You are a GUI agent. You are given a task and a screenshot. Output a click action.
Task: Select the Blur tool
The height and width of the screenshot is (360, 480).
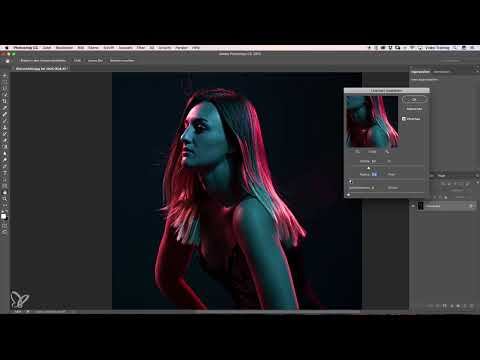coord(5,153)
